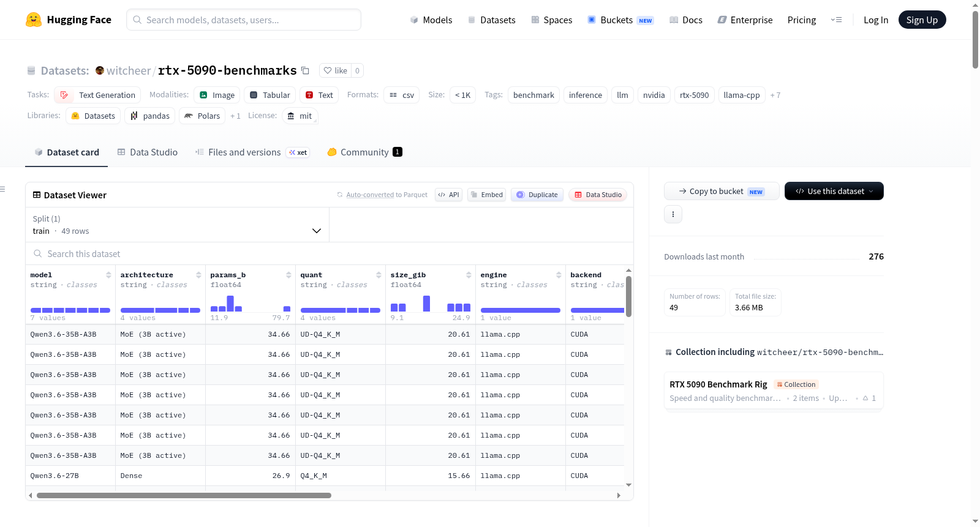
Task: Sort by the params_b column arrows
Action: point(288,275)
